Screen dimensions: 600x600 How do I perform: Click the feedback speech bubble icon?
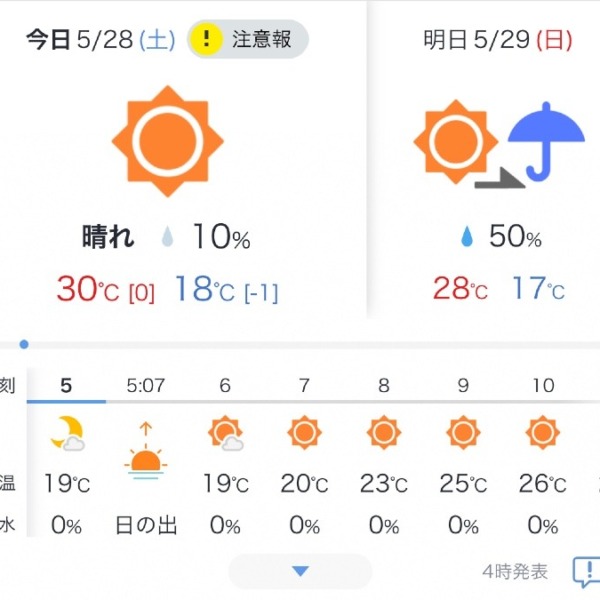[x=586, y=572]
